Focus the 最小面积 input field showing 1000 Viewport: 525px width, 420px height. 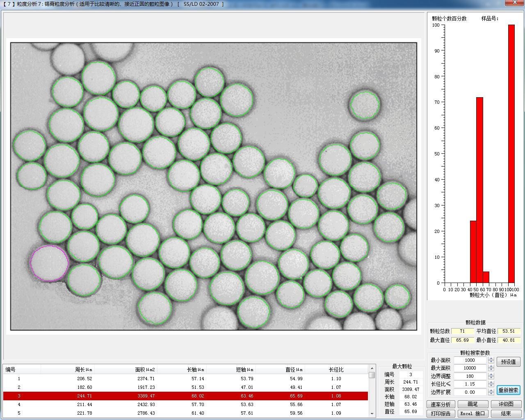pos(470,360)
